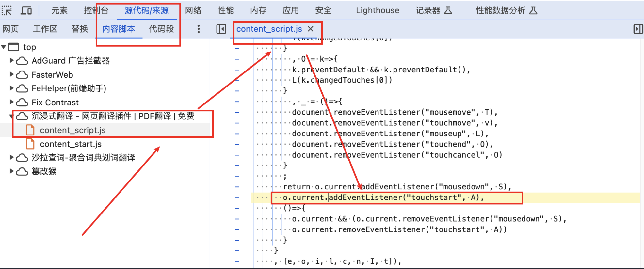Click the AdGuard extension cloud icon
The image size is (644, 269).
tap(22, 61)
